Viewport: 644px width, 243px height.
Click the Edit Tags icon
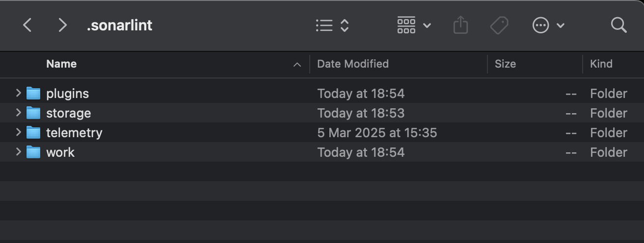[499, 25]
